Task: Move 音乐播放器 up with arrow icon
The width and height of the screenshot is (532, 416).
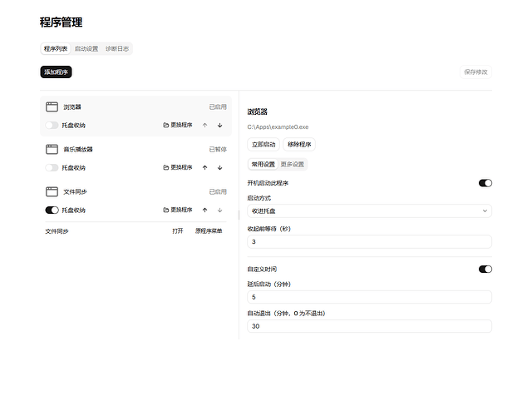Action: pos(205,167)
